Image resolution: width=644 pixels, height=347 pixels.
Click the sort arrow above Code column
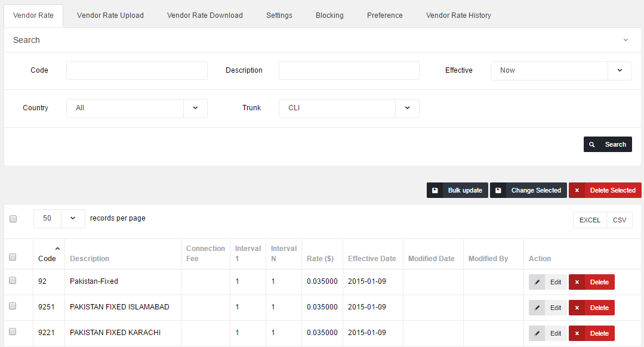[57, 249]
